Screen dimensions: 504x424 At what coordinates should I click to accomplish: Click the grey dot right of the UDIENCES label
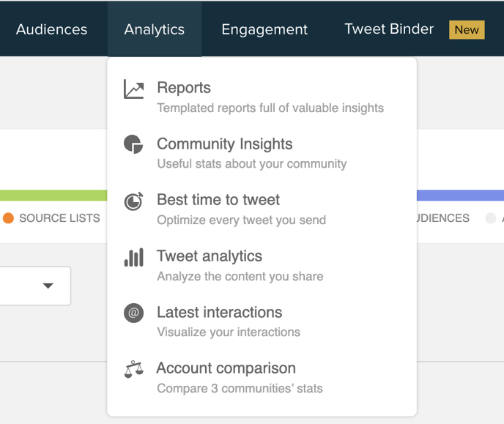(491, 217)
